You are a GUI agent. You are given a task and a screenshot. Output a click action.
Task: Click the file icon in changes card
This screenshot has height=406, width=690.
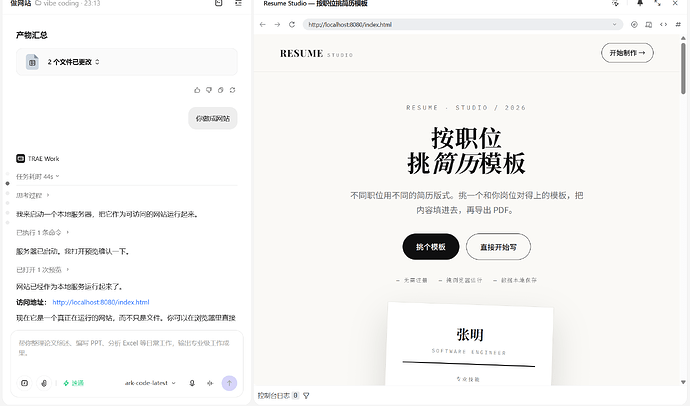pyautogui.click(x=32, y=62)
